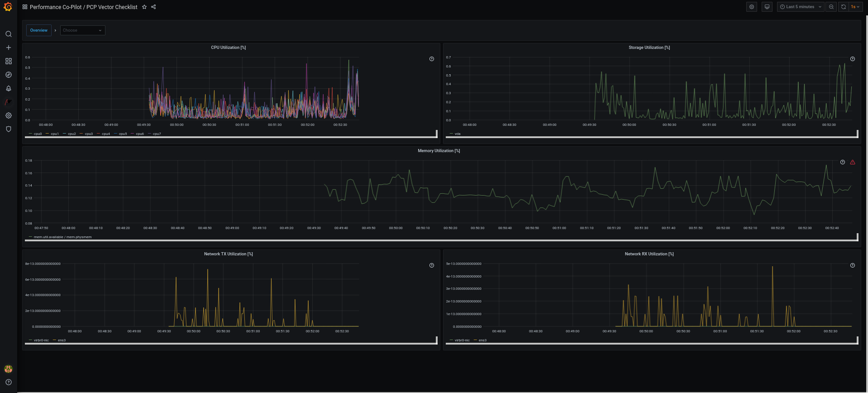Click vda color swatch in Storage legend
Image resolution: width=868 pixels, height=393 pixels.
coord(451,134)
